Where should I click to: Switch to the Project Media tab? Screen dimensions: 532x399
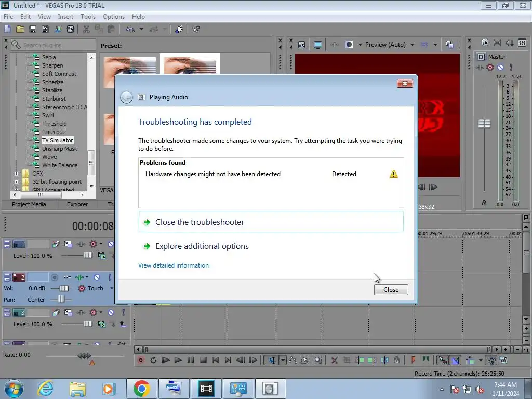pos(29,204)
